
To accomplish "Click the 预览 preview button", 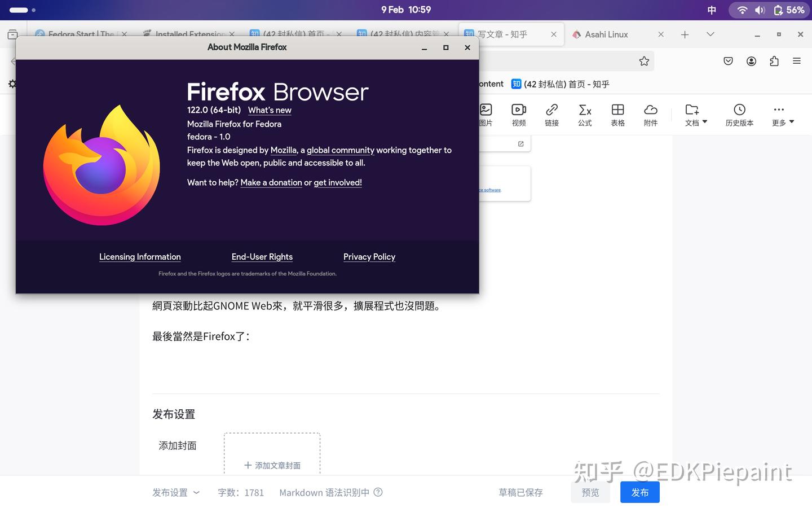I will coord(590,493).
